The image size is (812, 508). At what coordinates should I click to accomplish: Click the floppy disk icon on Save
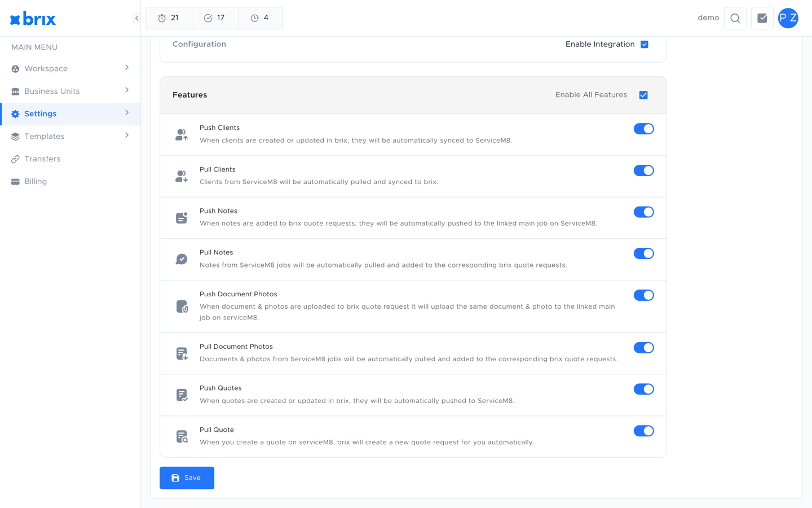(175, 478)
